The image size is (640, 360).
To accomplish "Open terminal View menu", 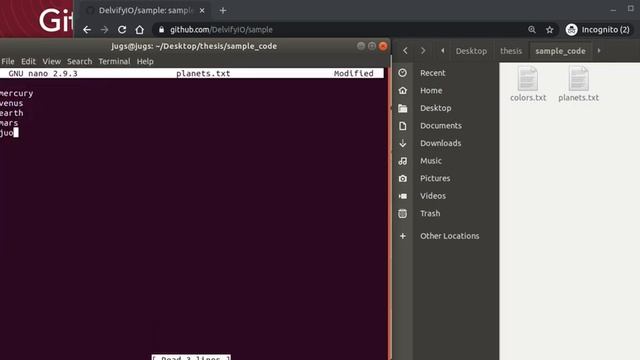I will [x=51, y=61].
